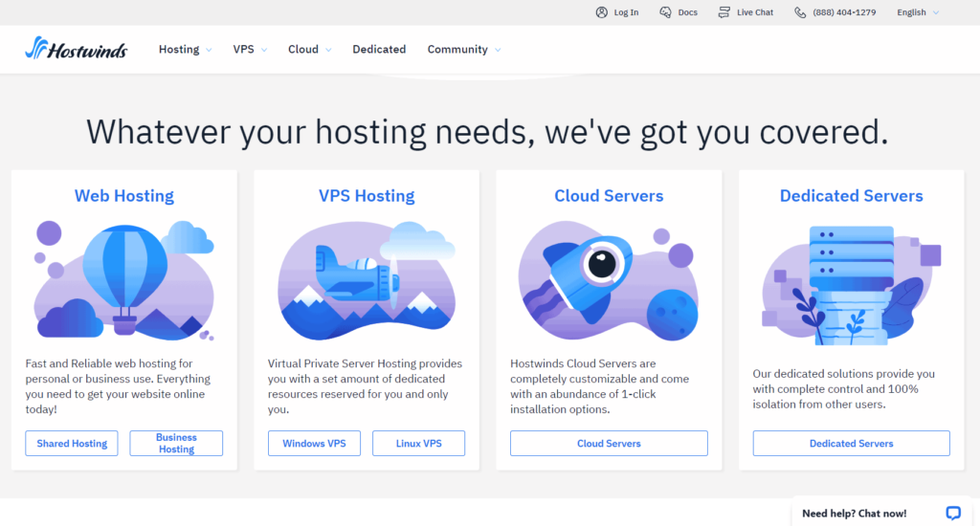Click the Dedicated Servers card heading

point(851,195)
